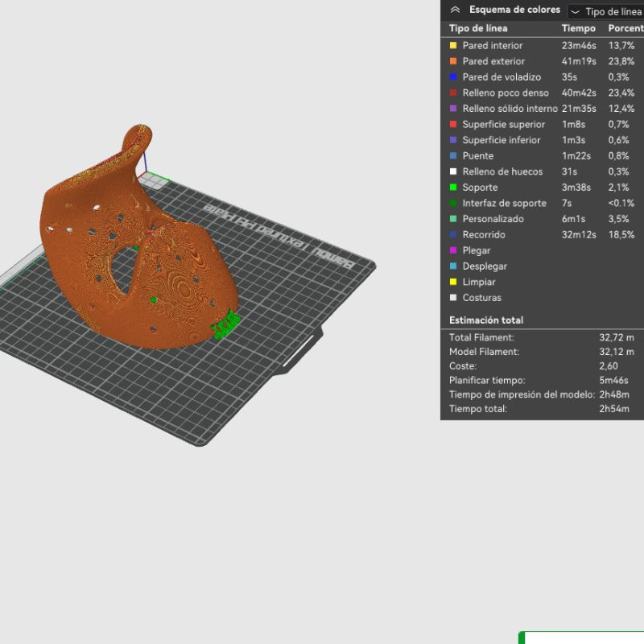Click the orange Pared exterior swatch
The image size is (644, 644).
[453, 61]
